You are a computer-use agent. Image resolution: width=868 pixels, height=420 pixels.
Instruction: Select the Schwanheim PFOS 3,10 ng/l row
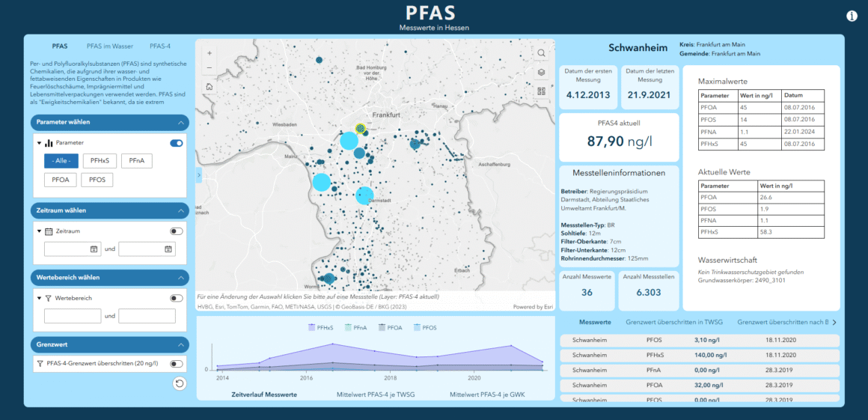pos(700,340)
